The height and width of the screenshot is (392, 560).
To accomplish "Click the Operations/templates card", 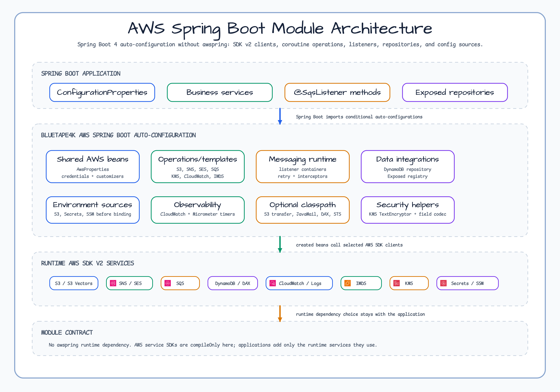I will click(198, 167).
